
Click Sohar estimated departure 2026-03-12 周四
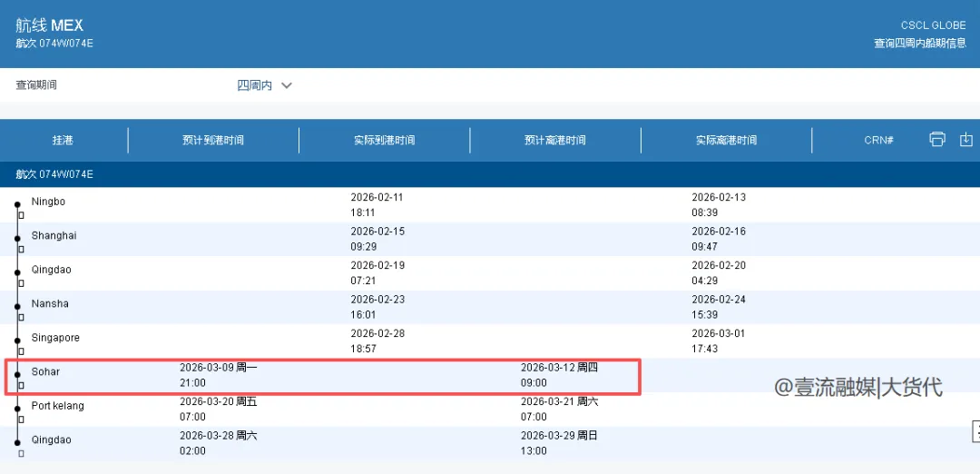click(x=559, y=368)
